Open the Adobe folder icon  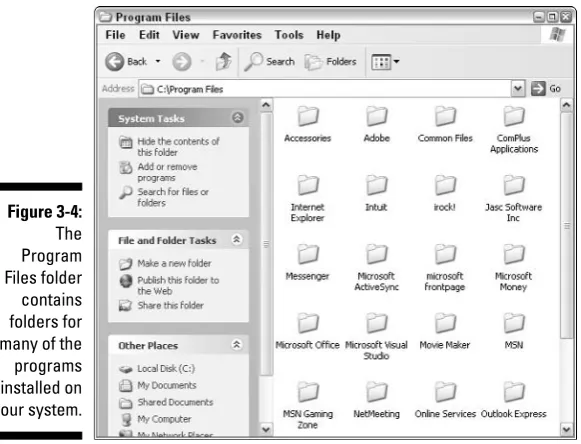[376, 116]
